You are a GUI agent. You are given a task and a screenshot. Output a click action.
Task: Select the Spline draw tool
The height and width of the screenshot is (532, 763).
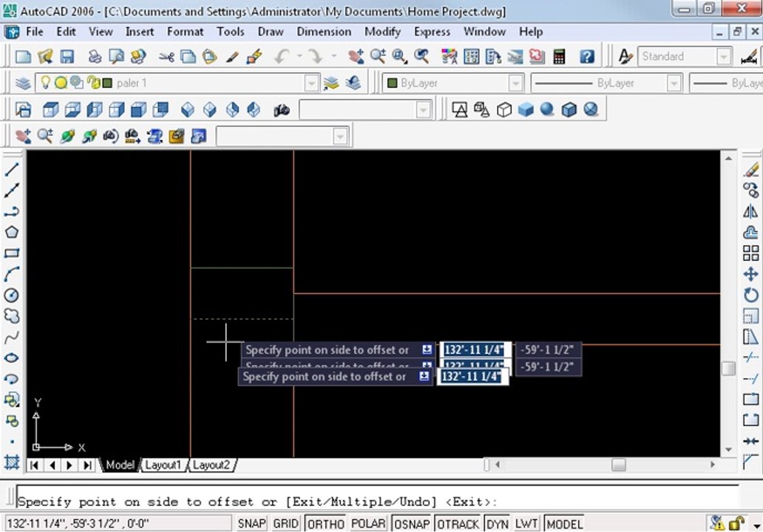(12, 336)
